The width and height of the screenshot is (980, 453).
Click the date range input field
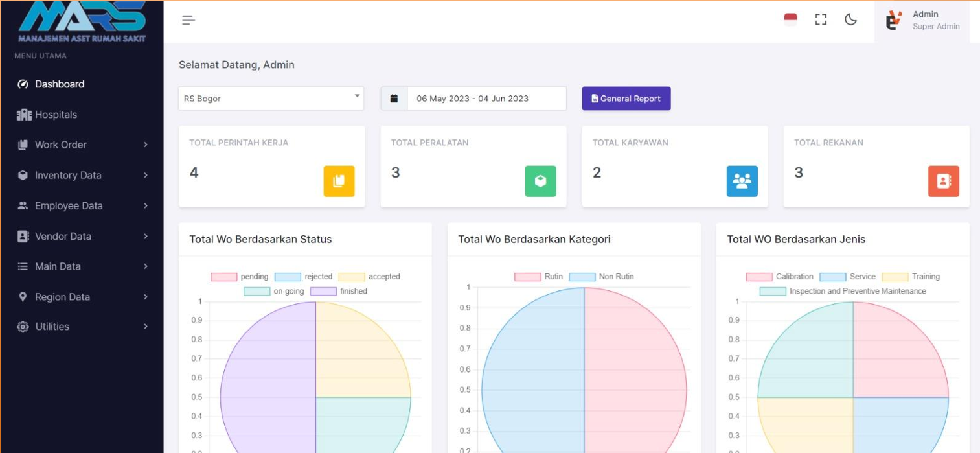pyautogui.click(x=486, y=99)
